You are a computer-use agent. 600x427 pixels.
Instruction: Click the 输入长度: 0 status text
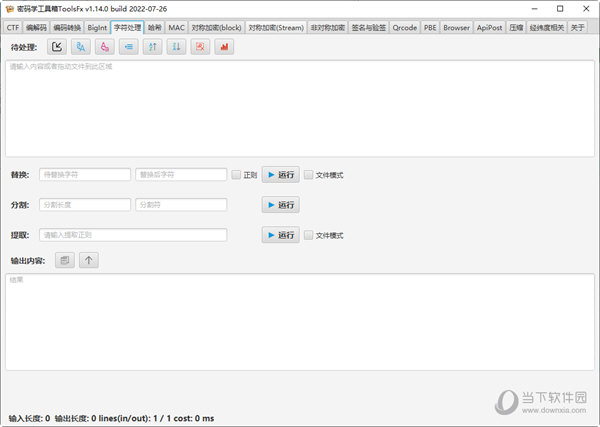29,418
